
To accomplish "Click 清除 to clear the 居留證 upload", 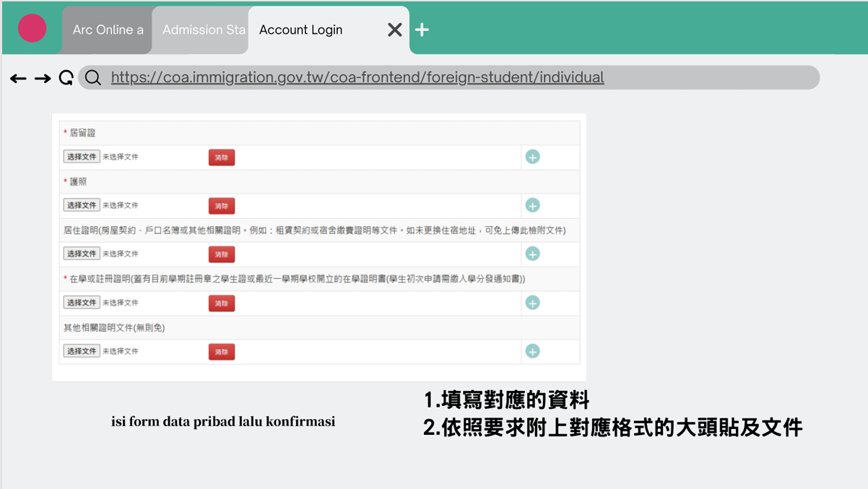I will [221, 157].
